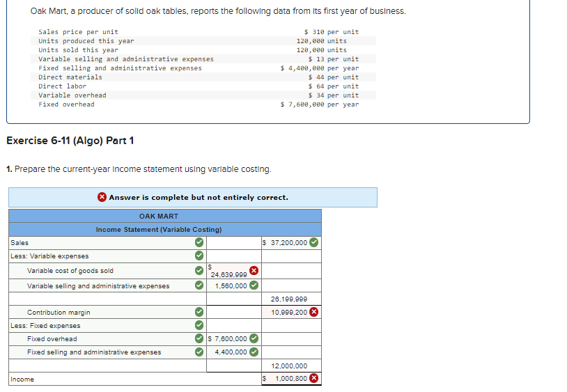Click green check on Contribution margin label

(x=199, y=312)
